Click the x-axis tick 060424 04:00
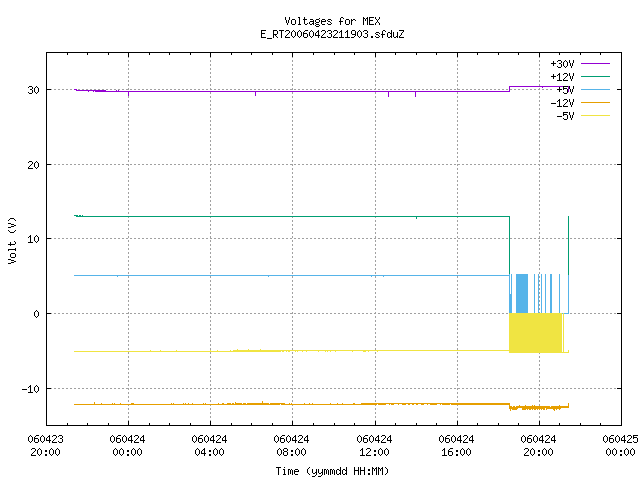This screenshot has height=480, width=640. coord(209,446)
